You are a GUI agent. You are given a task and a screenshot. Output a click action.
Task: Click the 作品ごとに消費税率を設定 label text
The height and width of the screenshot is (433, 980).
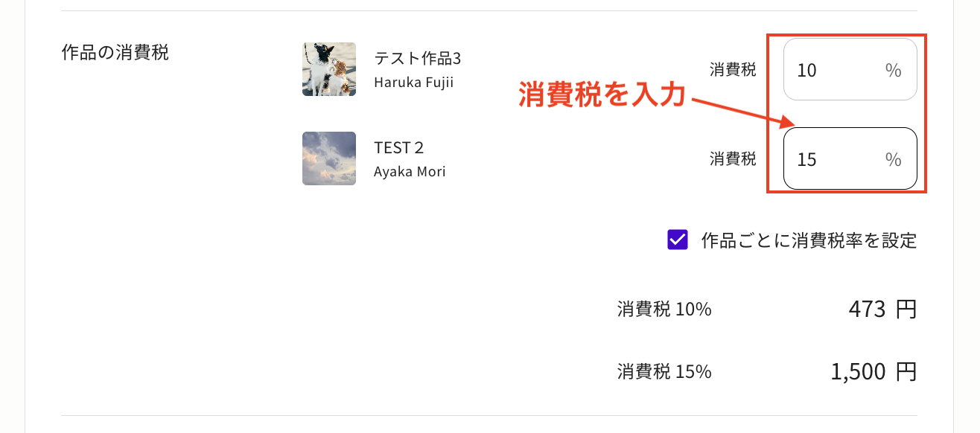point(809,240)
